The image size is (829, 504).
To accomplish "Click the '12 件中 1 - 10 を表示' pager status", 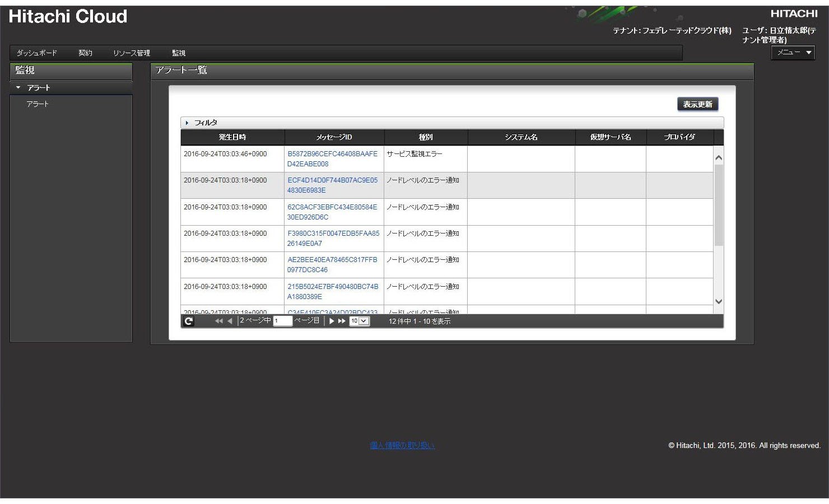I will click(x=420, y=321).
